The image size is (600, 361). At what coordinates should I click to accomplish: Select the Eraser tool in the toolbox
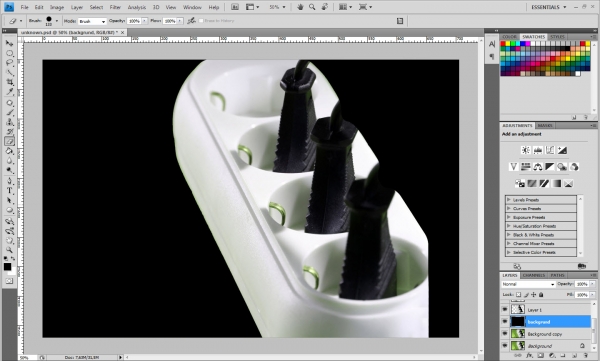click(9, 141)
